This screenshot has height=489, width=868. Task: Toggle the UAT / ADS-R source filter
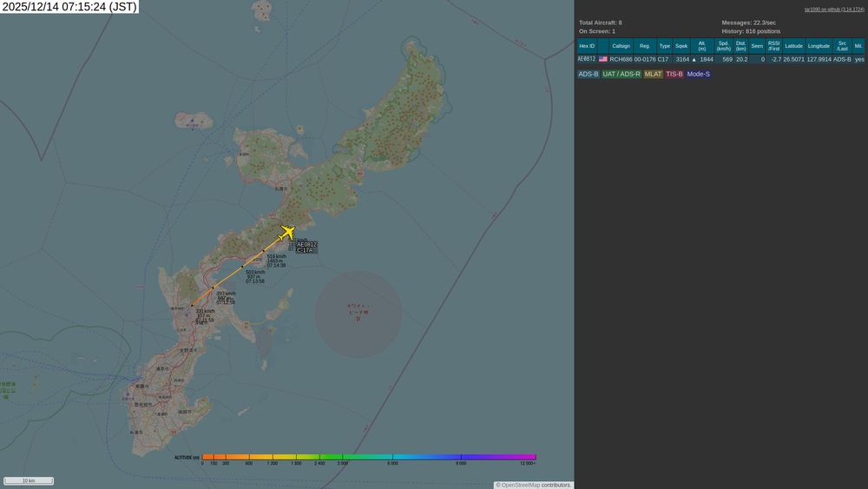point(621,74)
